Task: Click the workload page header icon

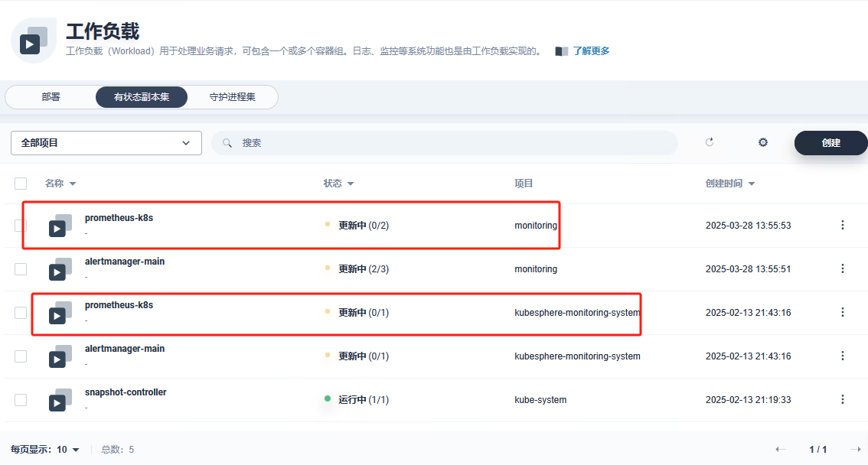Action: 33,41
